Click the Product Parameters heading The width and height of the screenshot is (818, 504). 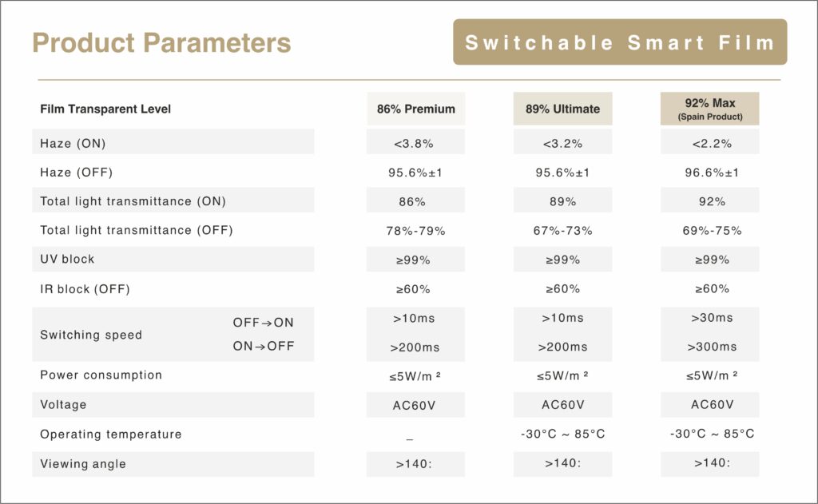coord(161,42)
